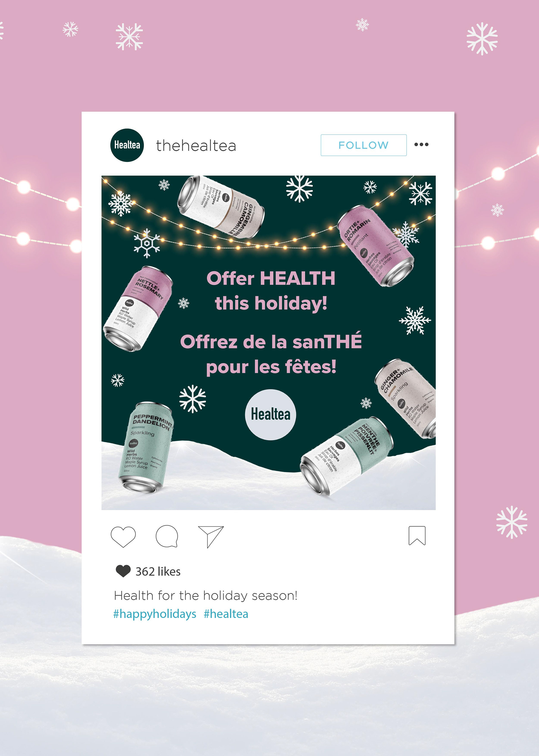The height and width of the screenshot is (756, 539).
Task: Click the filled heart beside 362 likes
Action: [123, 571]
